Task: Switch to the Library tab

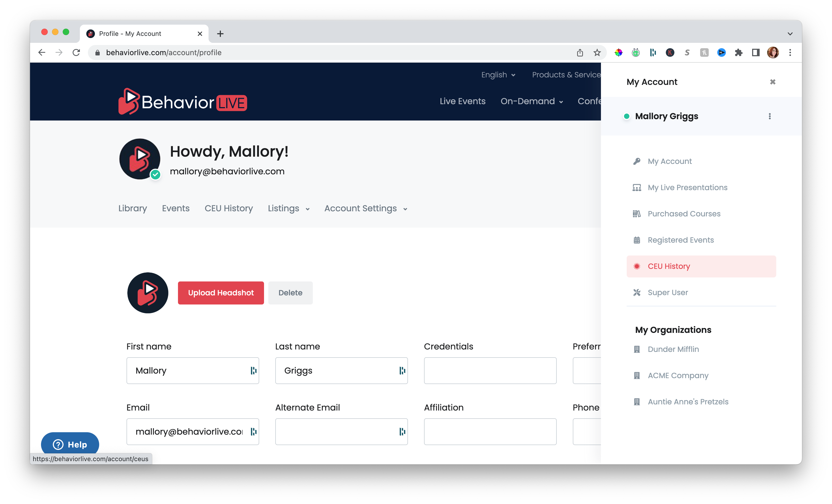Action: [132, 208]
